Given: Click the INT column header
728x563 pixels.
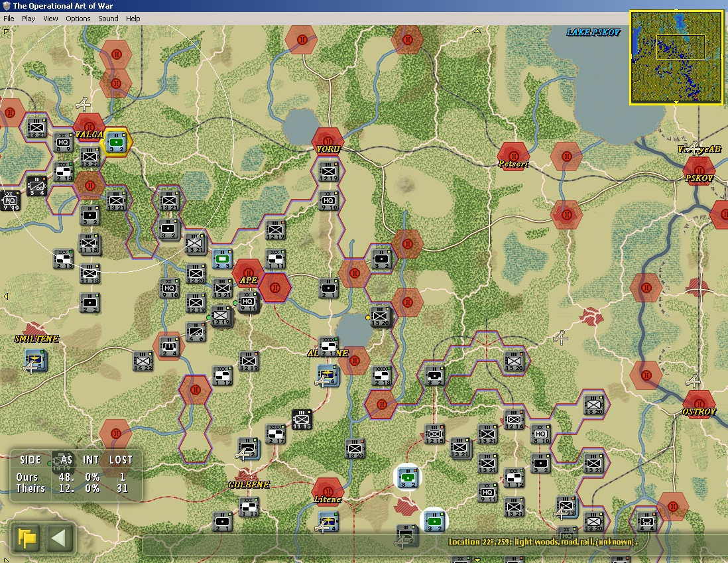Looking at the screenshot, I should tap(91, 460).
